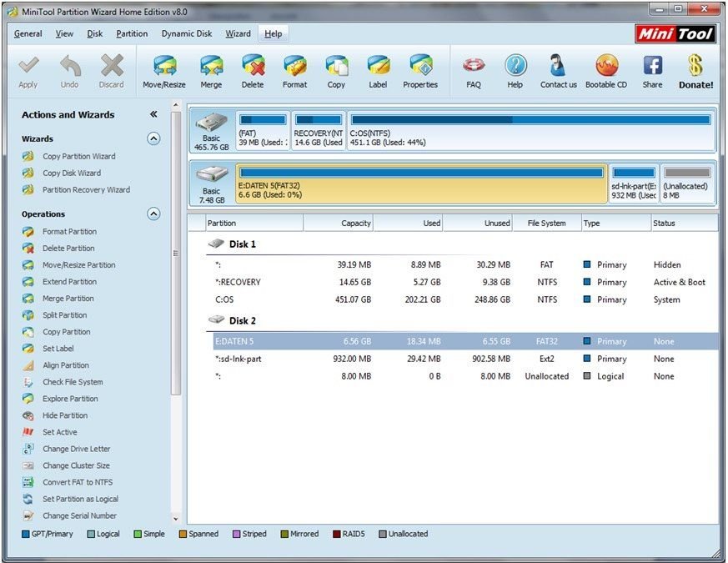The image size is (728, 563).
Task: Open the Disk menu
Action: 95,33
